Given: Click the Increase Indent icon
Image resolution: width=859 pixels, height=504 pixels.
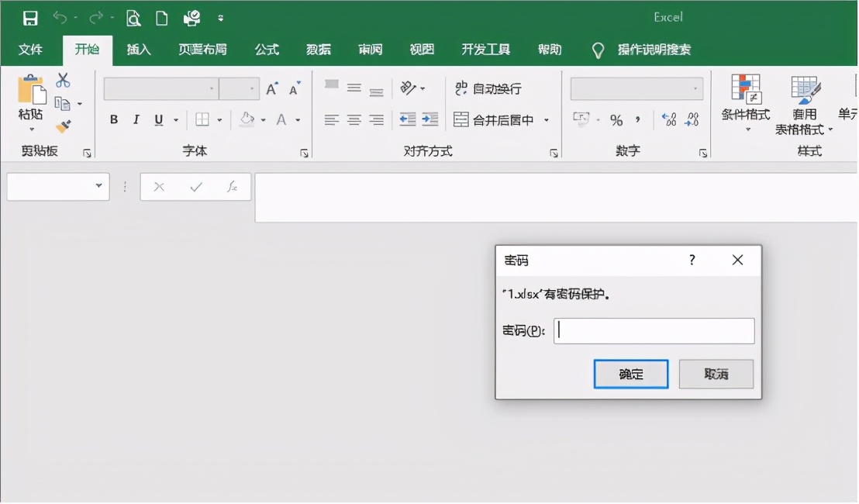Looking at the screenshot, I should 430,119.
